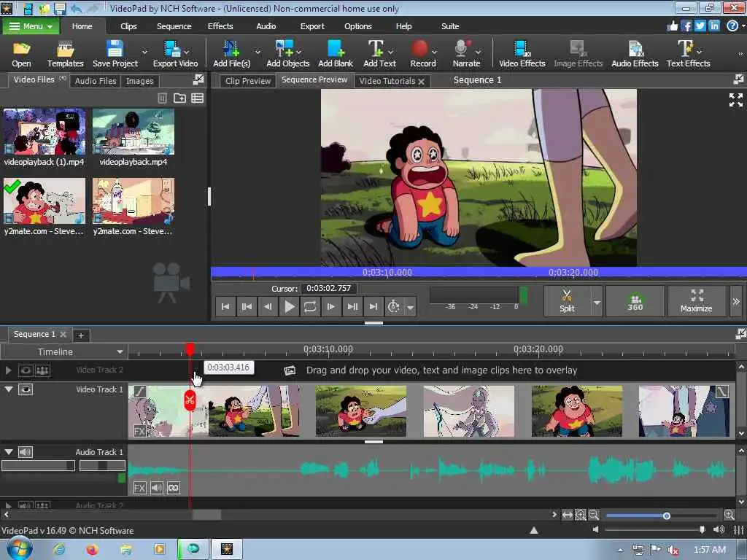Open the Menu dropdown button
The height and width of the screenshot is (560, 747).
click(x=31, y=26)
